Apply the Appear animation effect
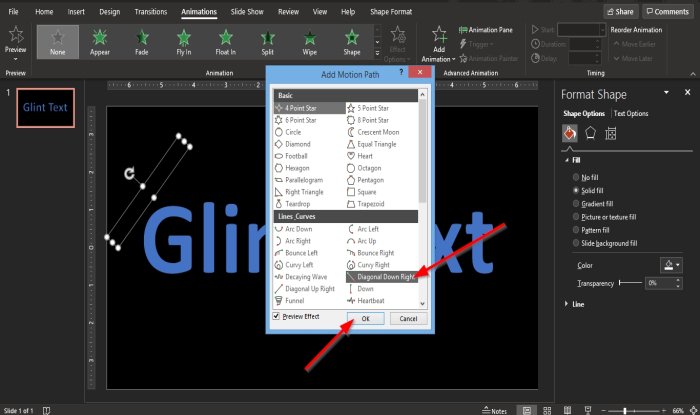Image resolution: width=700 pixels, height=415 pixels. pos(100,42)
